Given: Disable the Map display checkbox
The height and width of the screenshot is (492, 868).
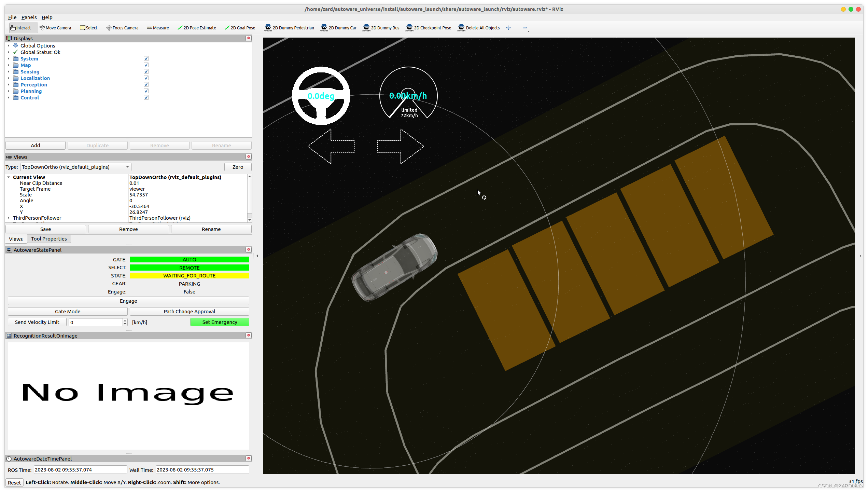Looking at the screenshot, I should (x=146, y=65).
